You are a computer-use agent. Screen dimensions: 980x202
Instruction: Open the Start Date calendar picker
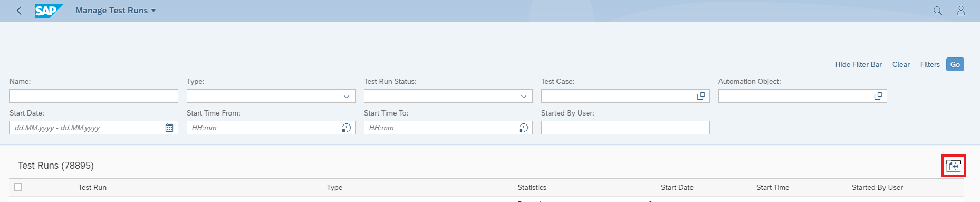pos(169,128)
